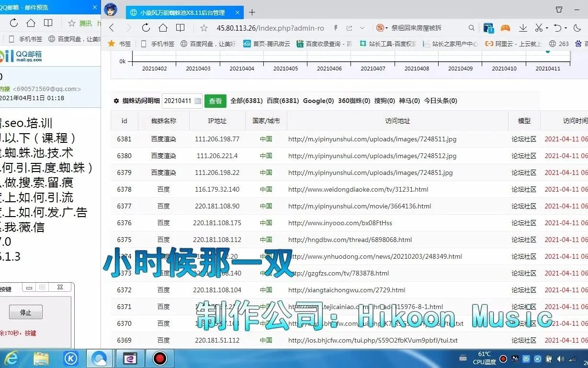Open Internet Explorer from the taskbar
This screenshot has width=588, height=368.
[x=11, y=358]
